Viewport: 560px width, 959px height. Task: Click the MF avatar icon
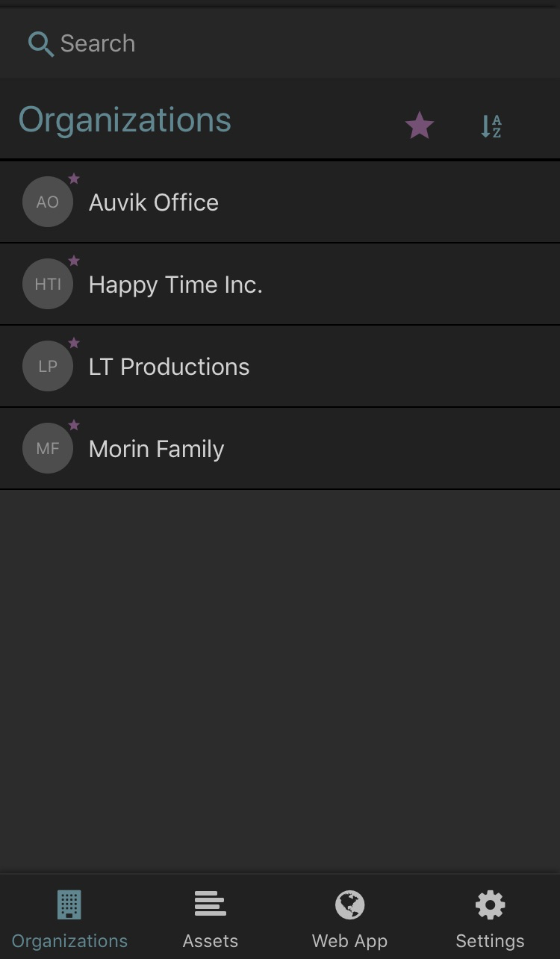(x=48, y=449)
